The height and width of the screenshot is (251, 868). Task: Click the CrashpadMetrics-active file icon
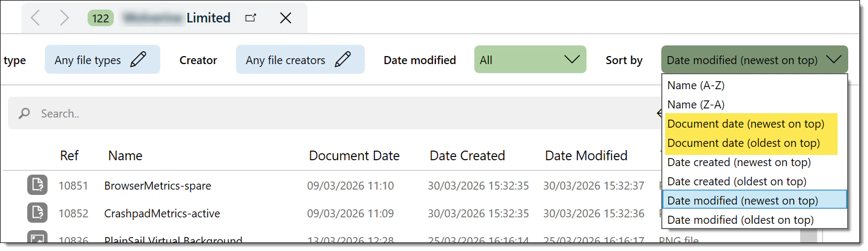pos(37,213)
